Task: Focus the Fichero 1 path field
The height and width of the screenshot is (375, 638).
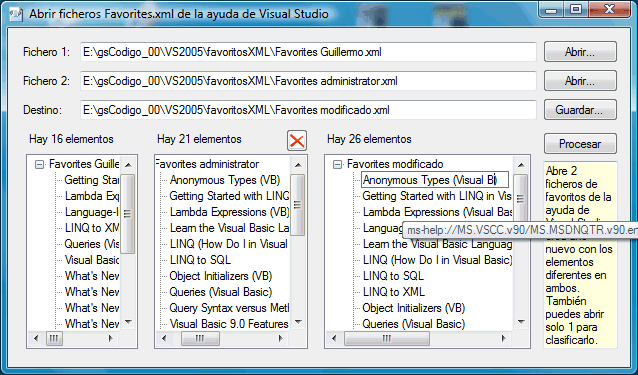Action: click(308, 52)
